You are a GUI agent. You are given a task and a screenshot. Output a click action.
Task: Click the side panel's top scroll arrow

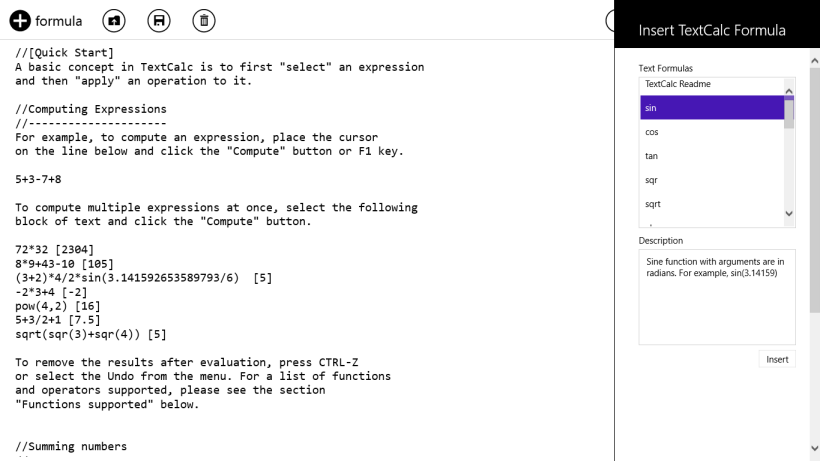click(815, 61)
